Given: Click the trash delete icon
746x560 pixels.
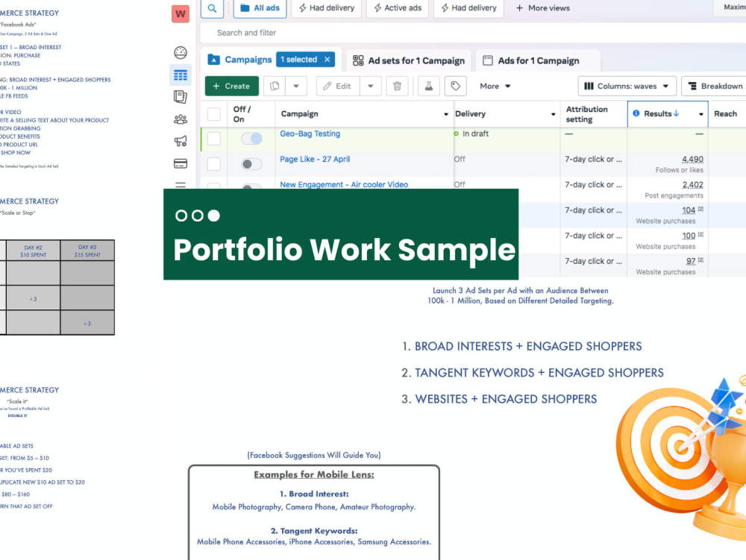Looking at the screenshot, I should (398, 86).
